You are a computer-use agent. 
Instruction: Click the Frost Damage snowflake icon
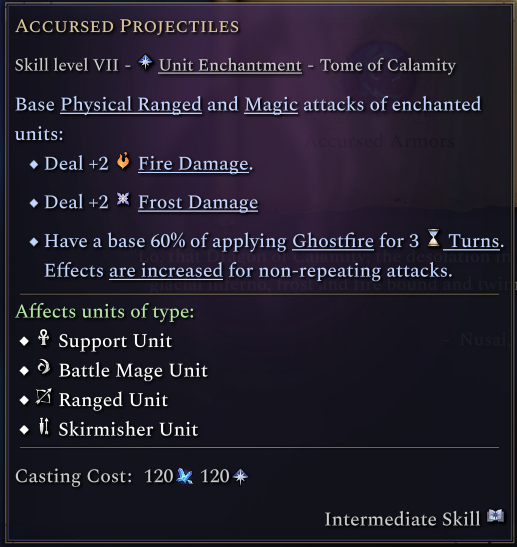click(x=123, y=199)
